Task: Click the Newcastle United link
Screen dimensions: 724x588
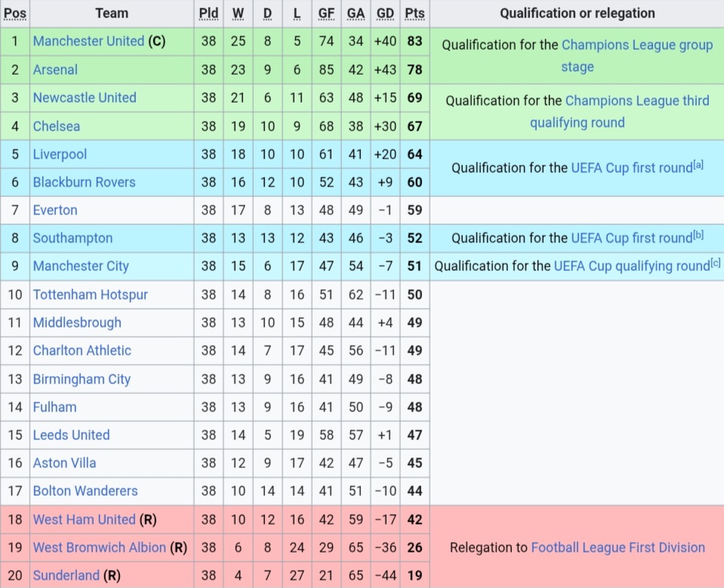Action: 85,98
